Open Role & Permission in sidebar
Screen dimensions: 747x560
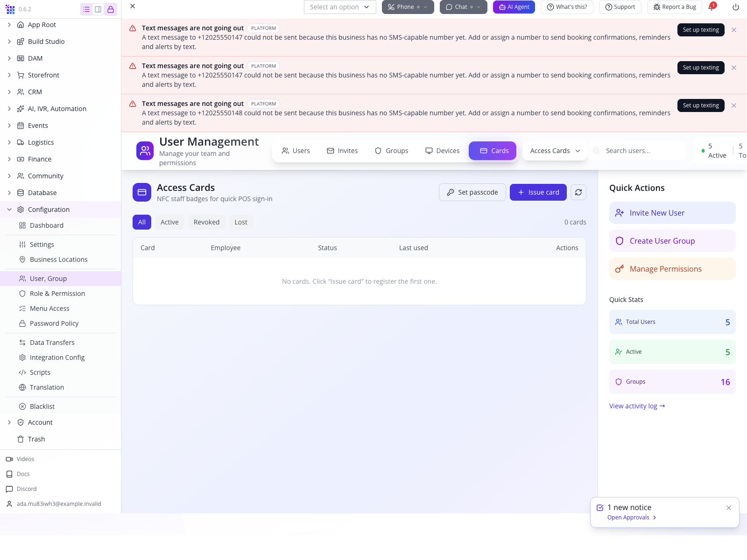(61, 294)
